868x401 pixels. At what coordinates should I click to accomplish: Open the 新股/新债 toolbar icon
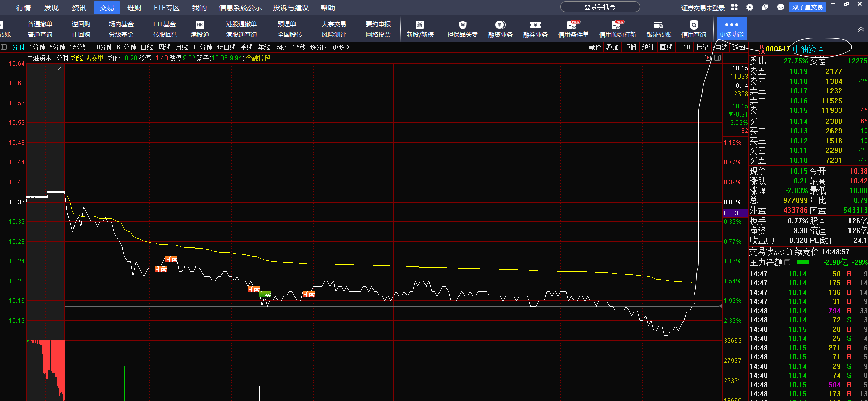click(x=420, y=25)
